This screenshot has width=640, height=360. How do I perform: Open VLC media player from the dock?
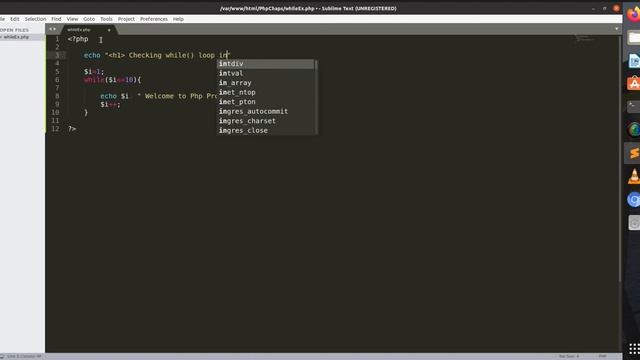(634, 176)
